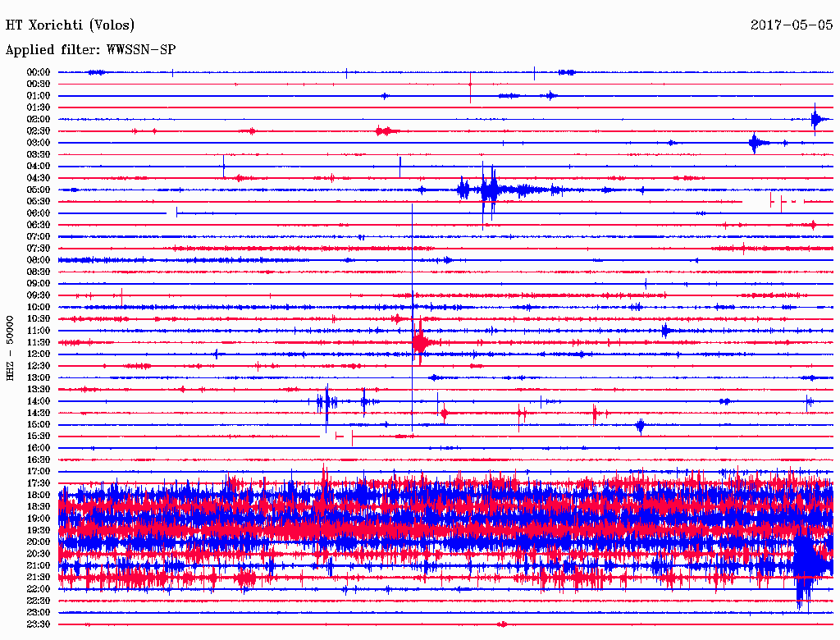The height and width of the screenshot is (640, 840).
Task: Click the 11:30 time label
Action: (x=39, y=342)
